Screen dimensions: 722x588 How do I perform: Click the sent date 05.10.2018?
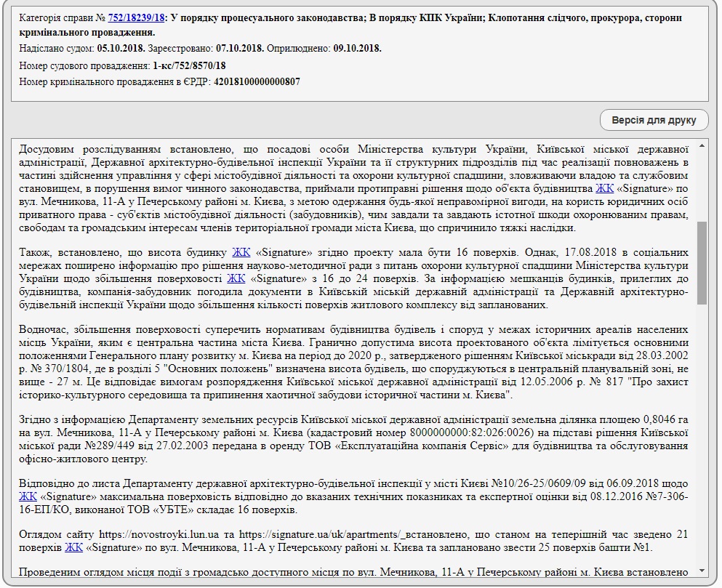tap(119, 49)
